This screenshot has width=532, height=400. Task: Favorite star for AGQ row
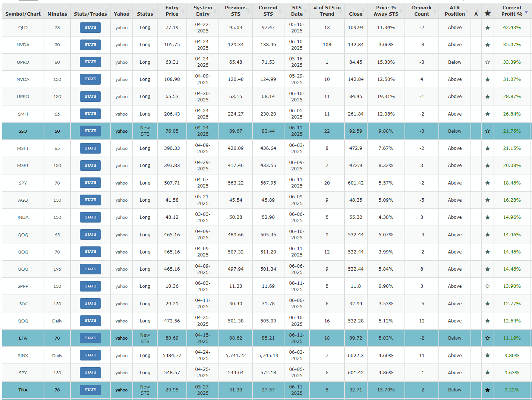click(488, 200)
